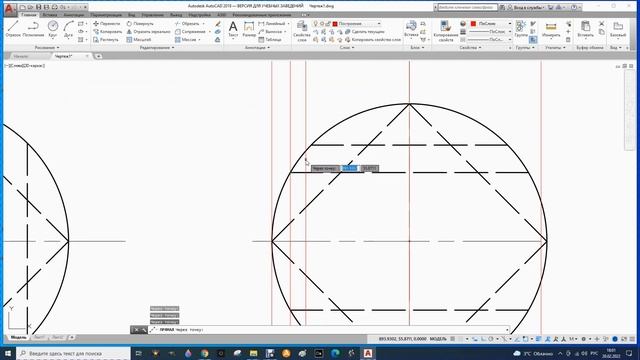Click the red layer color swatch
The image size is (640, 360).
[x=335, y=24]
